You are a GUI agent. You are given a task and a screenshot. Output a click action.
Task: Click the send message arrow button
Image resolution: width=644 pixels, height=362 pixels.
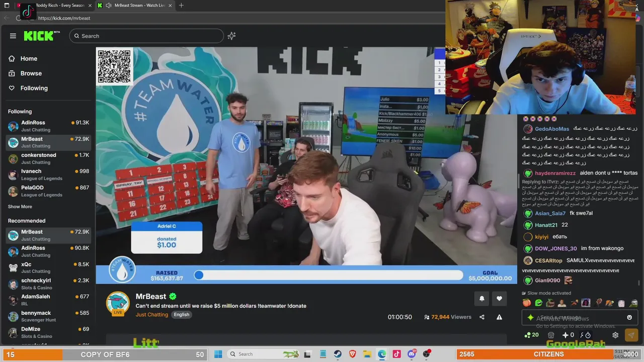pos(631,335)
